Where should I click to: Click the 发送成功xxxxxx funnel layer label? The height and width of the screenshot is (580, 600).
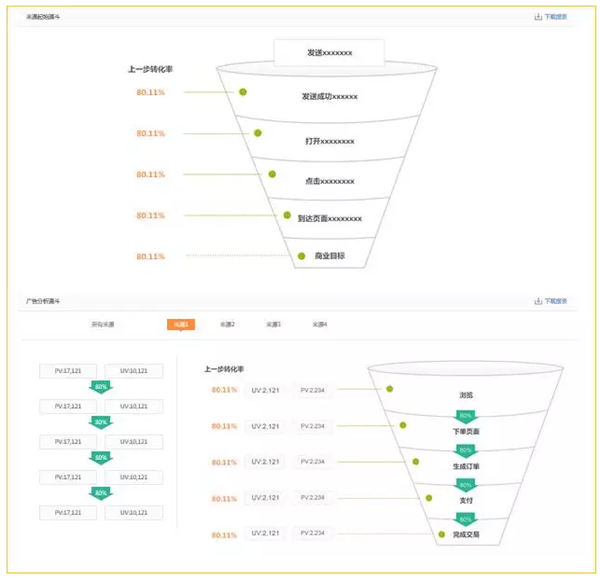(x=329, y=96)
